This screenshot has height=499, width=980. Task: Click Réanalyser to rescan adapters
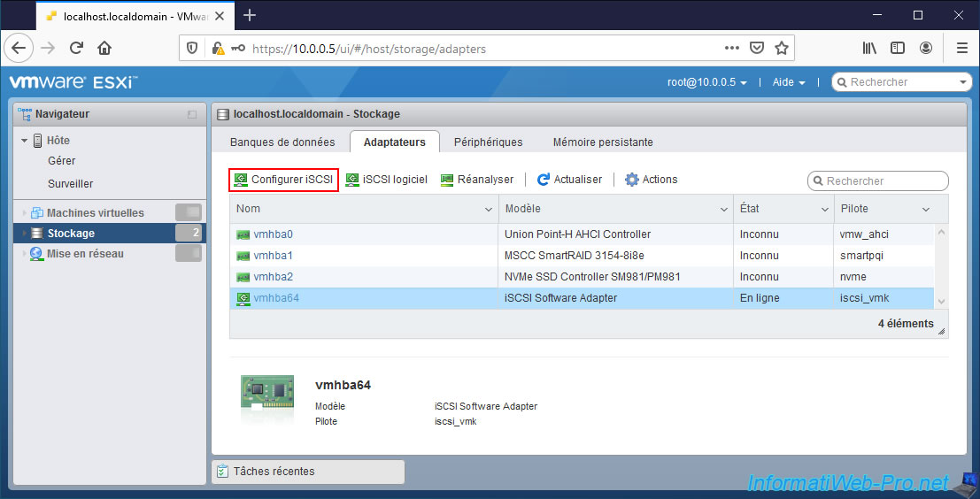click(x=477, y=180)
